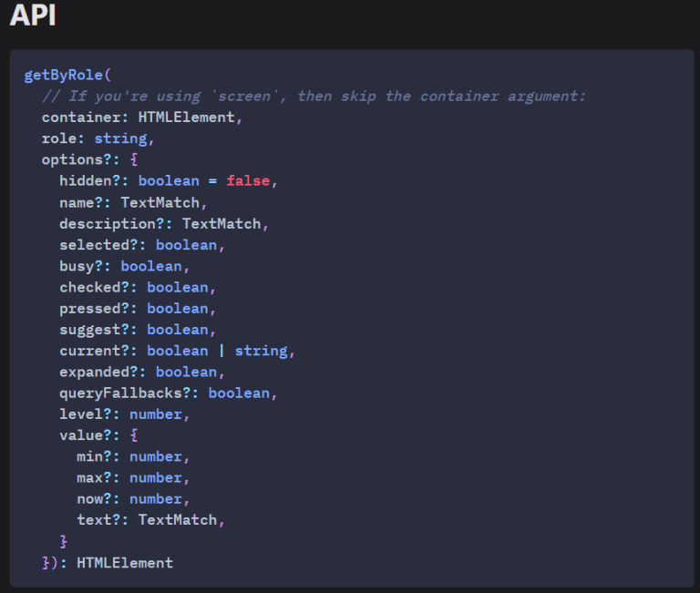The image size is (700, 593).
Task: Click the current?: parameter name
Action: click(x=98, y=351)
